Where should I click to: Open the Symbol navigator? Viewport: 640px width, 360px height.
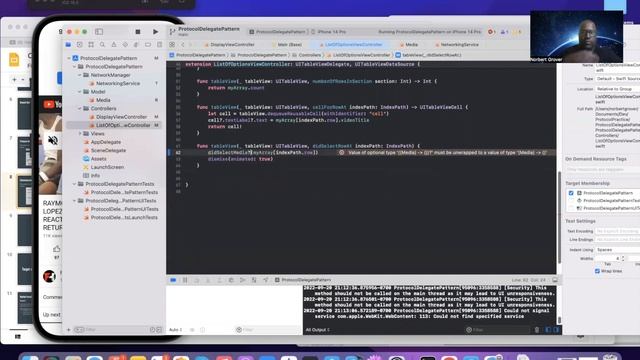(x=91, y=44)
